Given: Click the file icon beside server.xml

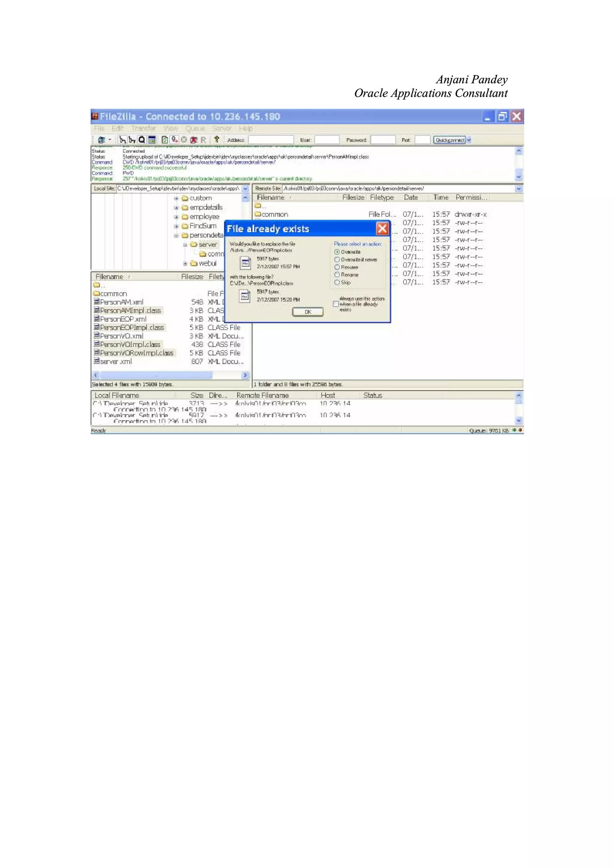Looking at the screenshot, I should point(97,361).
